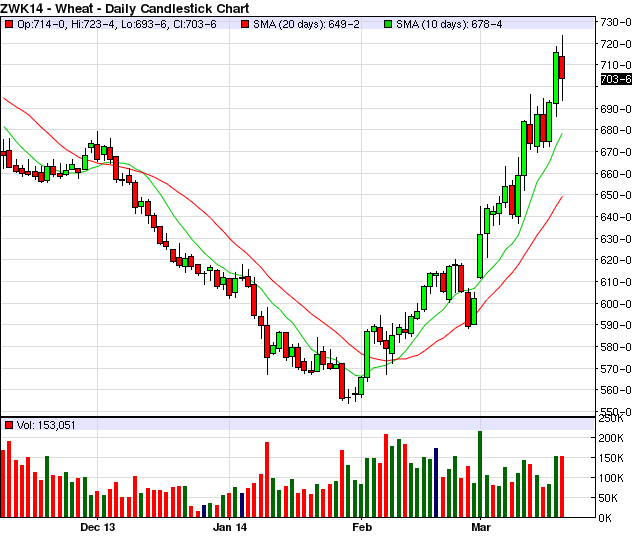Click the 610-0 price axis label
640x536 pixels.
pos(616,282)
